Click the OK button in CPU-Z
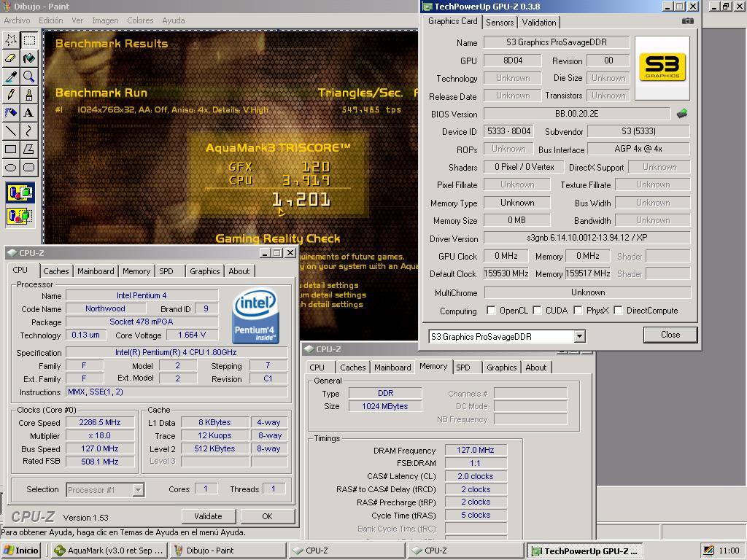The width and height of the screenshot is (747, 560). (267, 516)
